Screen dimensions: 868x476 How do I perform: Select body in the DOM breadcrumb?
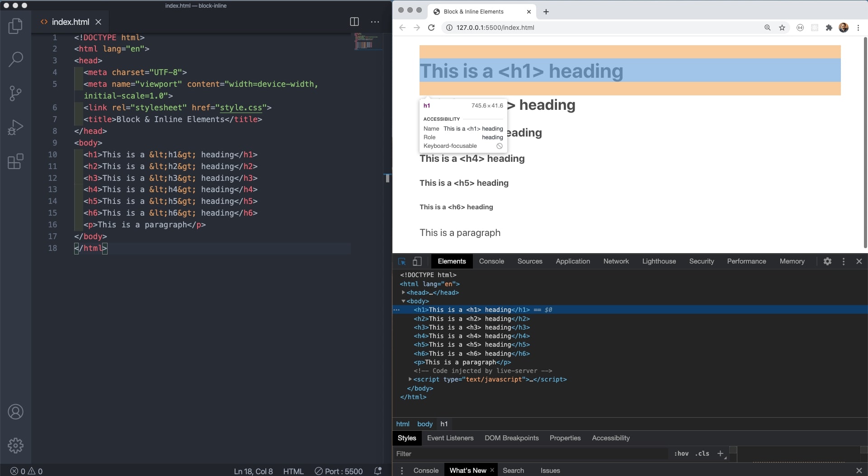coord(425,424)
